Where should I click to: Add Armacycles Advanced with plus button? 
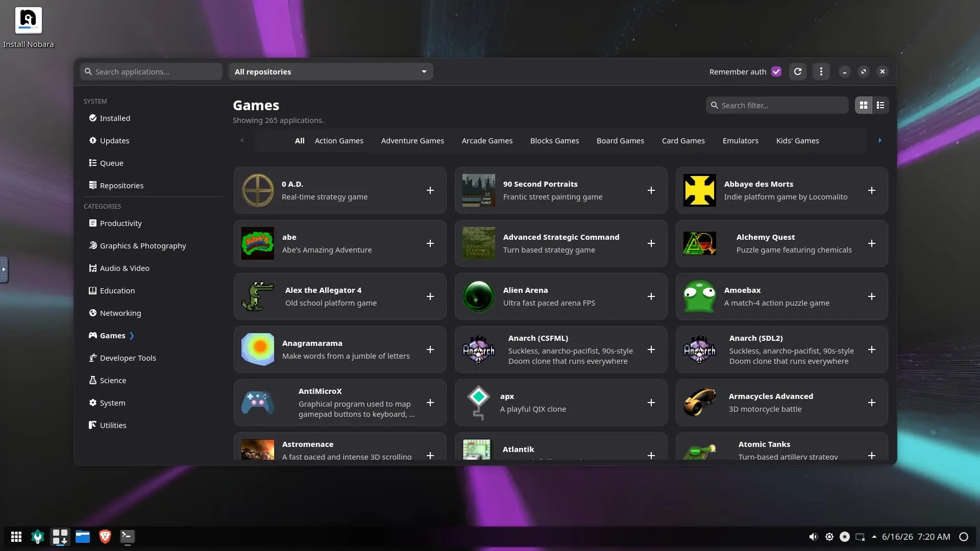(872, 403)
